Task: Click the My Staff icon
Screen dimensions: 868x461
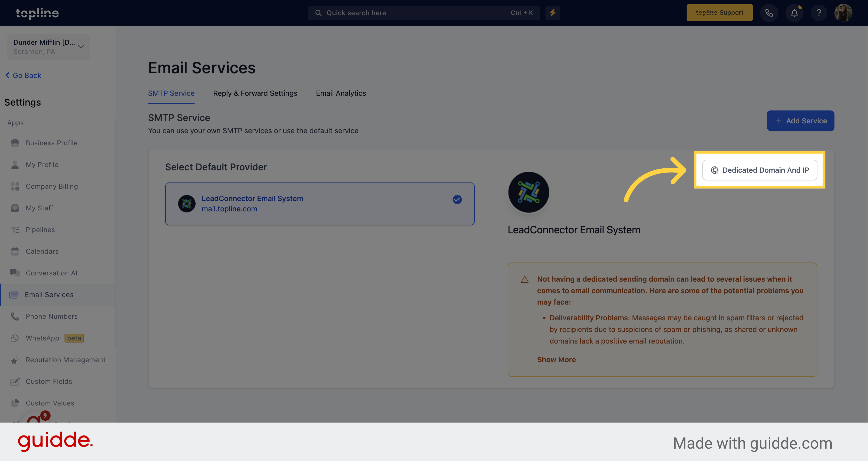Action: 15,208
